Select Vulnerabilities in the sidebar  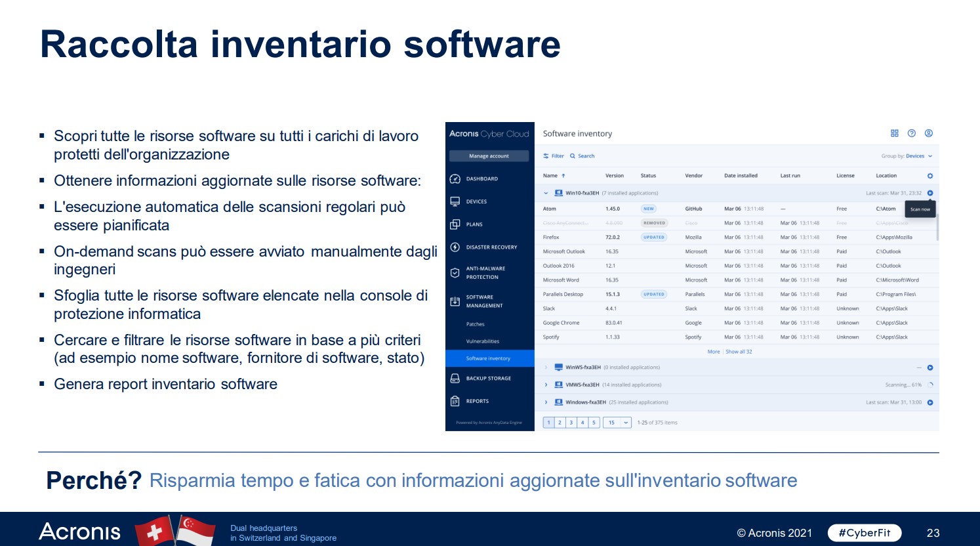click(483, 341)
